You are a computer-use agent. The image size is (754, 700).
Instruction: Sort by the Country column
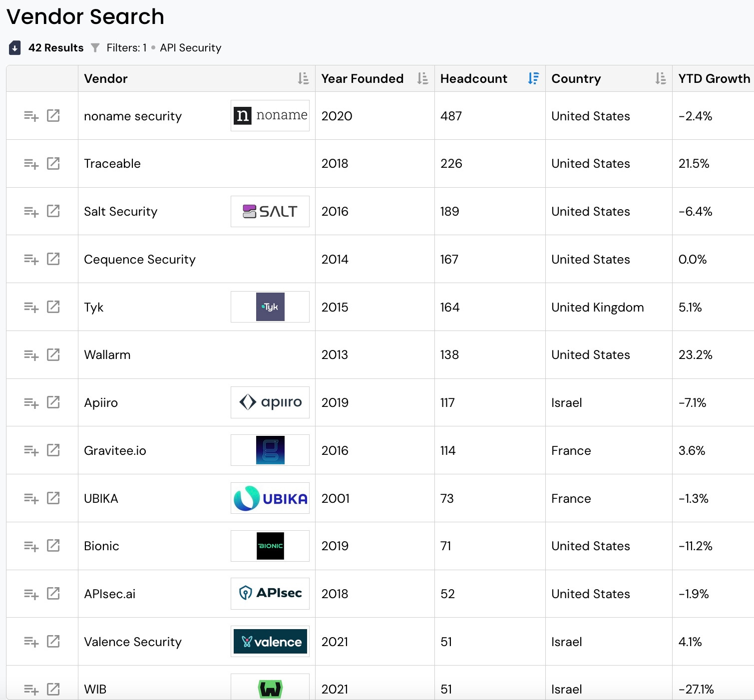point(660,78)
